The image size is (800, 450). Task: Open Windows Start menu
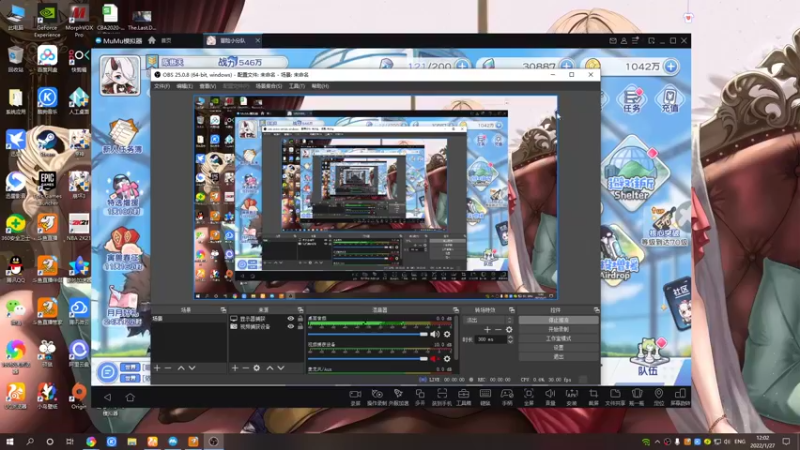9,441
